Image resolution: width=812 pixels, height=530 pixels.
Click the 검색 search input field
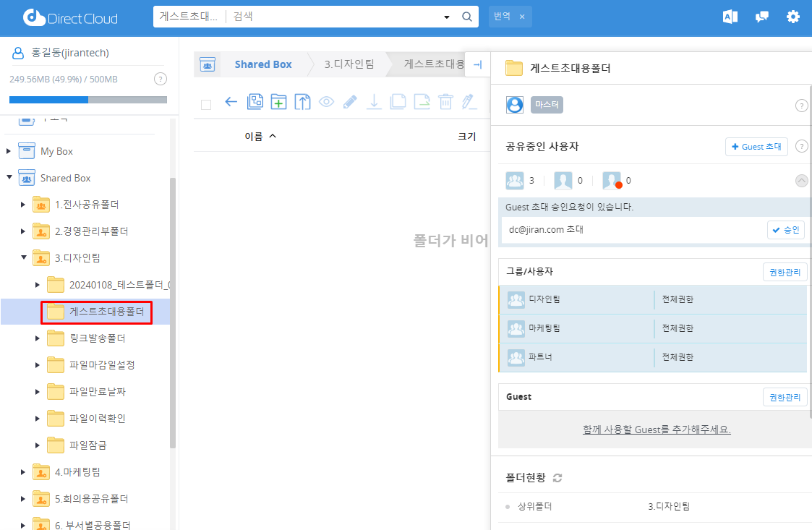[333, 17]
